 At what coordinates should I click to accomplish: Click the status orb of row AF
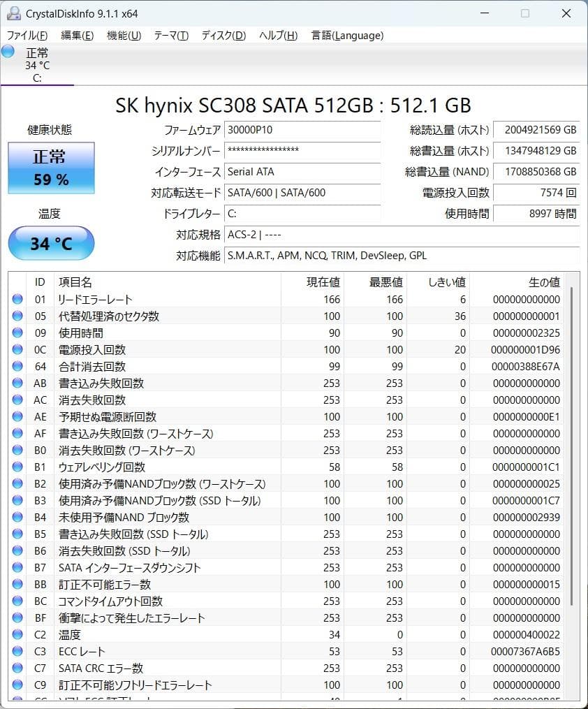[x=17, y=432]
